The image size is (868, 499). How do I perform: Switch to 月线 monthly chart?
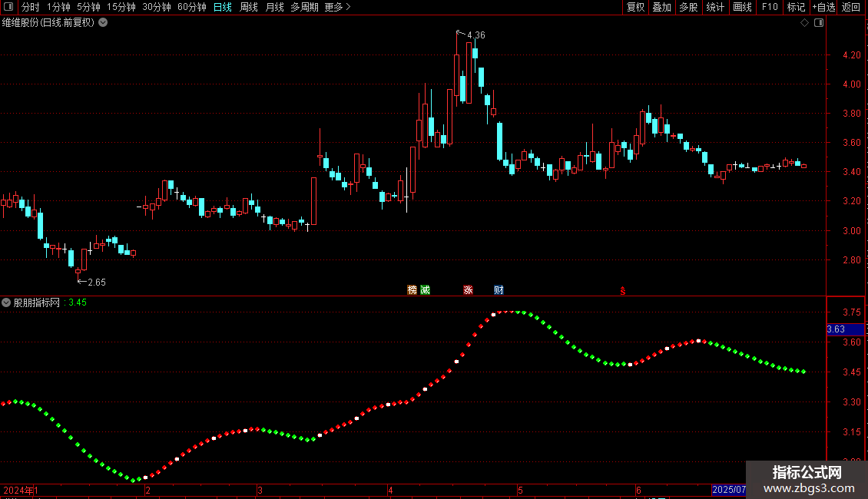click(x=274, y=7)
